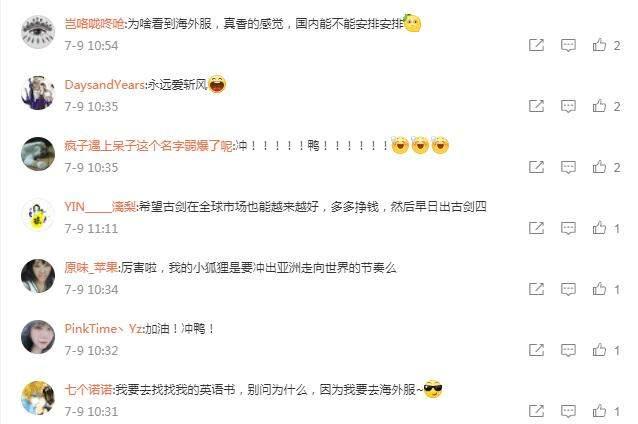The image size is (638, 424).
Task: Open DaysandYears user profile link
Action: click(104, 85)
